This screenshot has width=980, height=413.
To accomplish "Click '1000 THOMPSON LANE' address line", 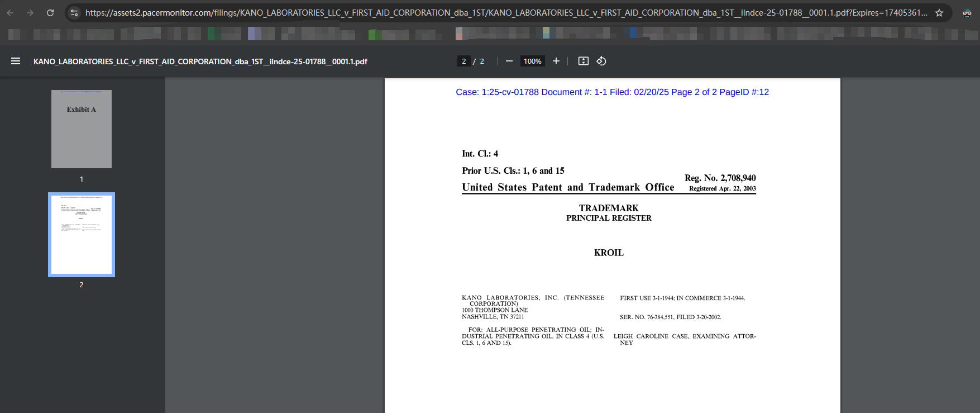I will point(495,310).
